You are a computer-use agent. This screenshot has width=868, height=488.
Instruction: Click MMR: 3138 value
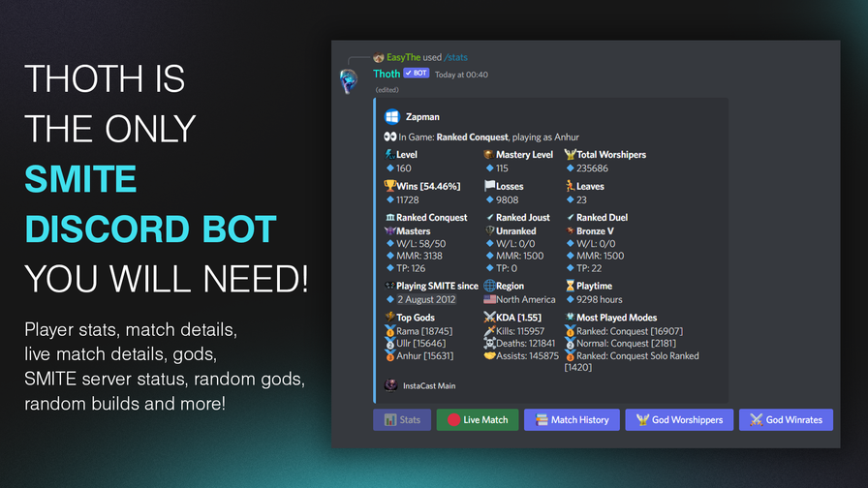pyautogui.click(x=419, y=256)
